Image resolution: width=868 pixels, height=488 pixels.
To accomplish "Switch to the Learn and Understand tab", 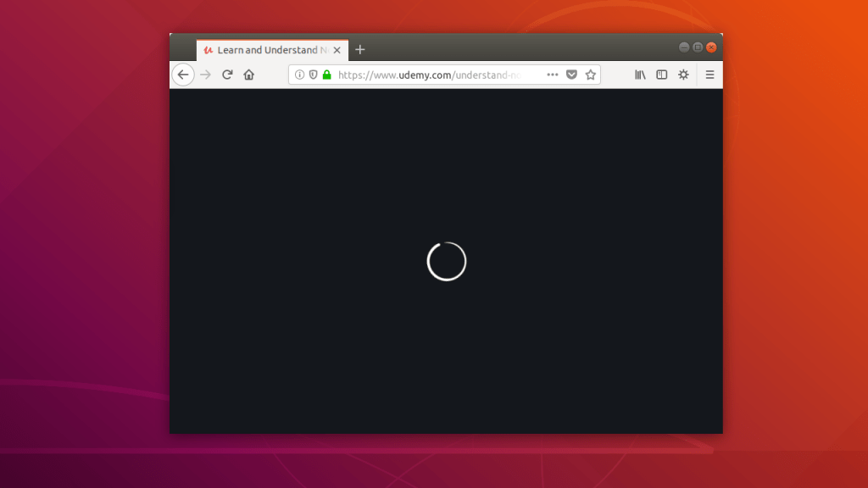I will (267, 49).
